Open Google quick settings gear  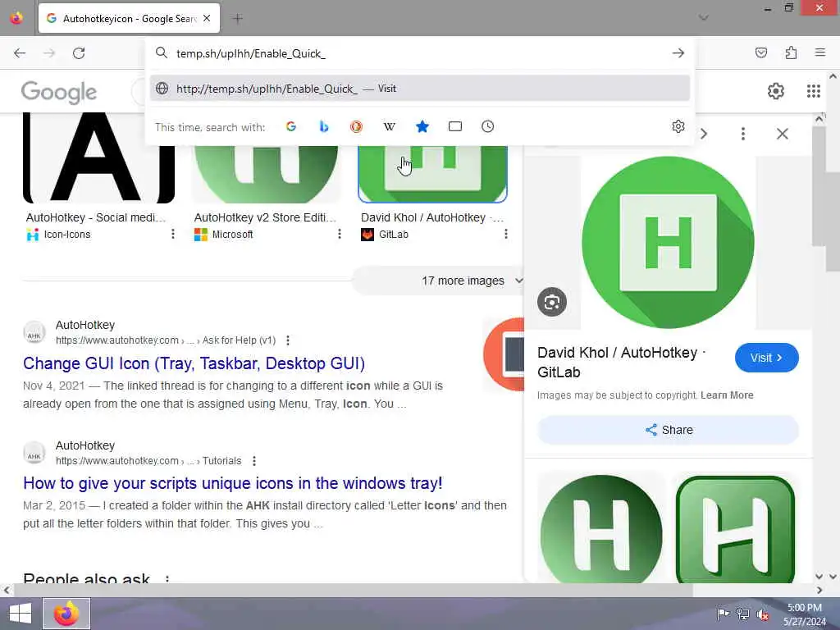776,91
